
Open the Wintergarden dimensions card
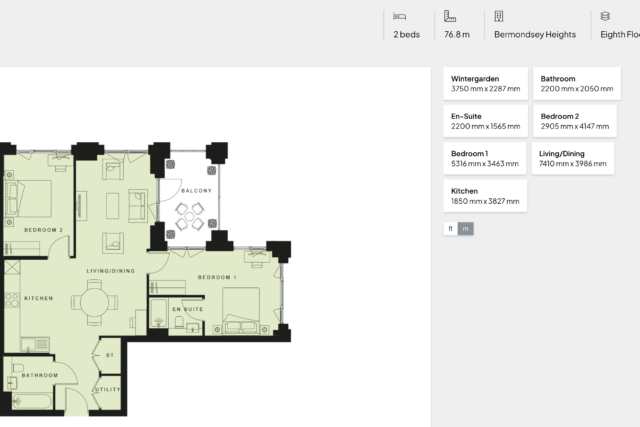pyautogui.click(x=485, y=83)
